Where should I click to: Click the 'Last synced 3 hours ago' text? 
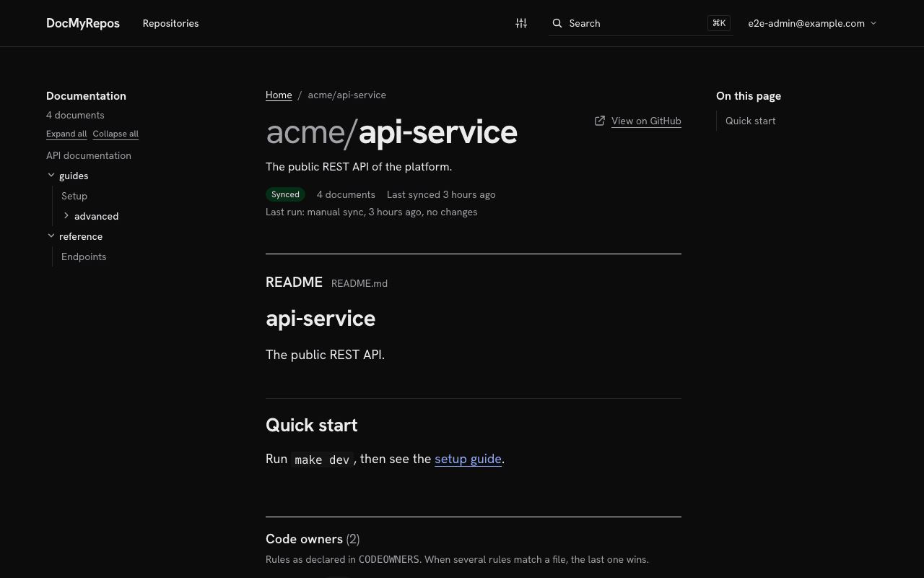441,194
